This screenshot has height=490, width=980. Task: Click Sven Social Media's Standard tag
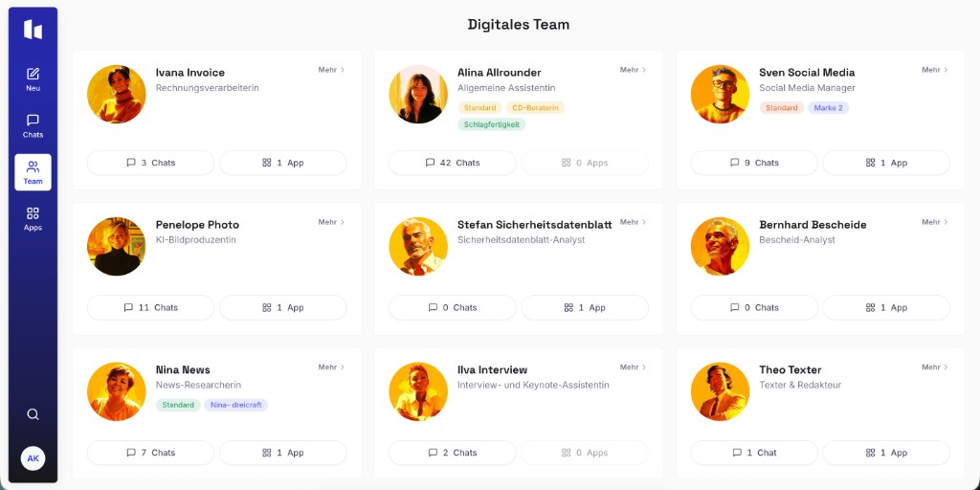pyautogui.click(x=782, y=107)
